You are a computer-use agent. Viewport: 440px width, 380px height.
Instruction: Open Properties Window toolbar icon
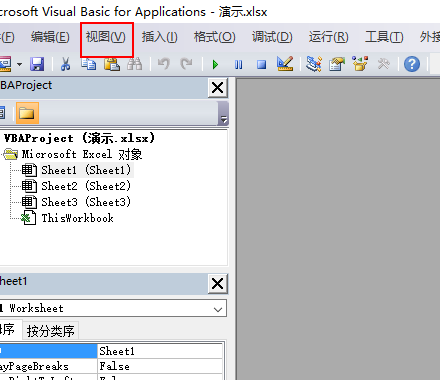[x=337, y=64]
